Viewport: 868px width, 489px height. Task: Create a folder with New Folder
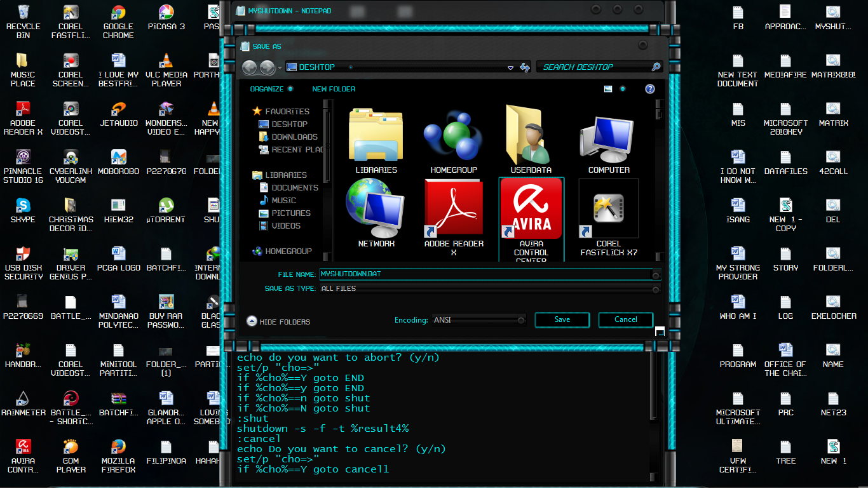(x=334, y=89)
